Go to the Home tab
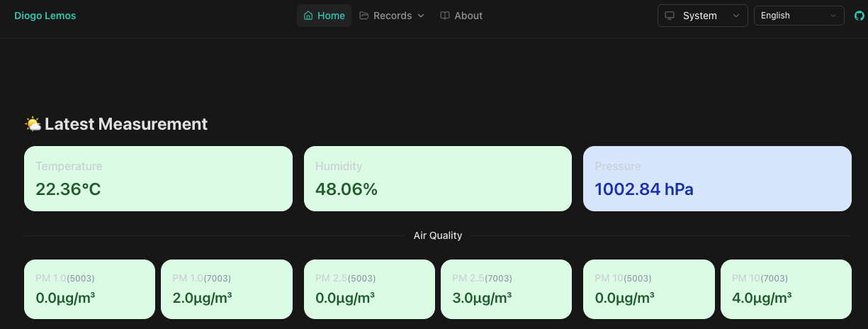Image resolution: width=868 pixels, height=329 pixels. 325,16
